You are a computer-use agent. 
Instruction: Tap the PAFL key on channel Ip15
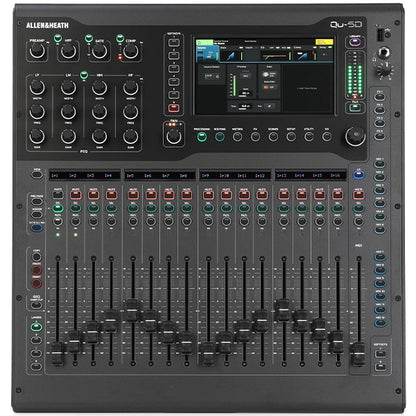(320, 221)
